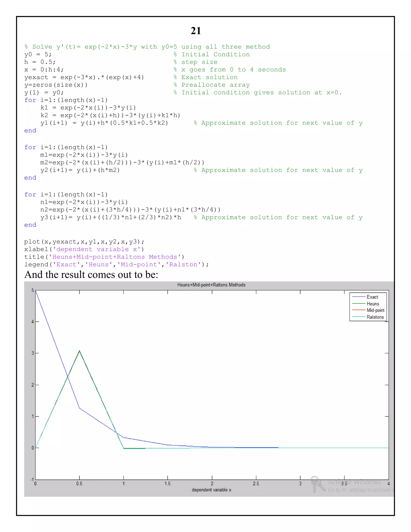
Task: Click the blue Exact legend line sample
Action: click(359, 297)
